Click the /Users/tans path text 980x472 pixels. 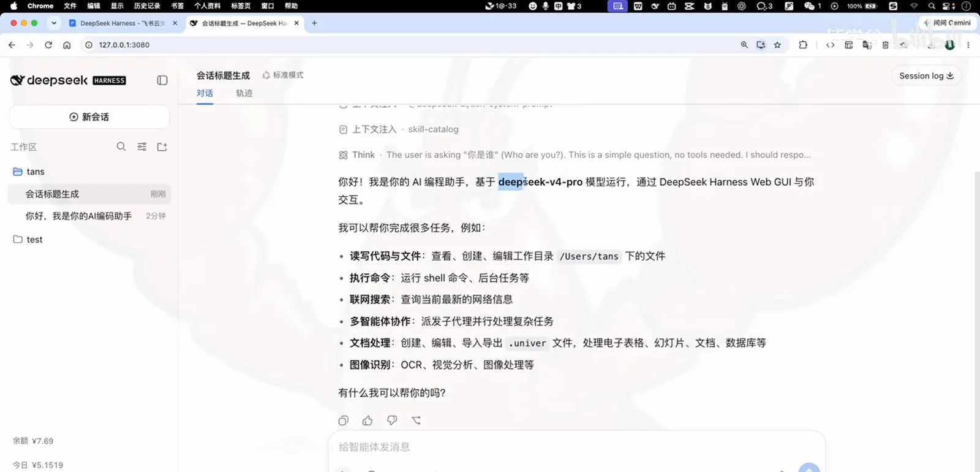click(589, 256)
